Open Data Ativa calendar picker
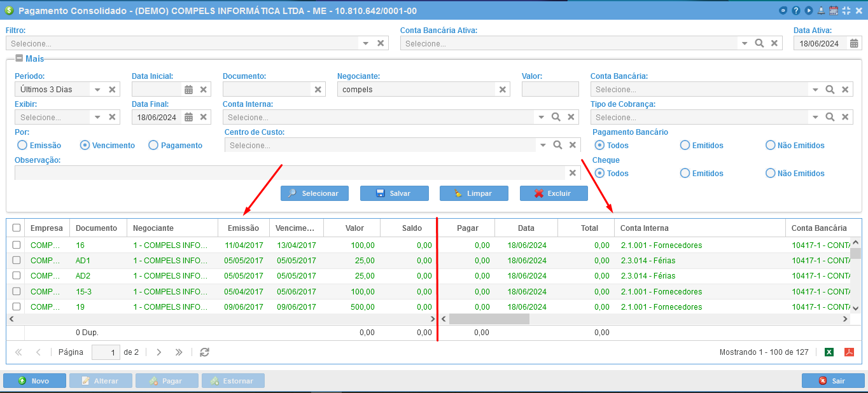 point(855,43)
